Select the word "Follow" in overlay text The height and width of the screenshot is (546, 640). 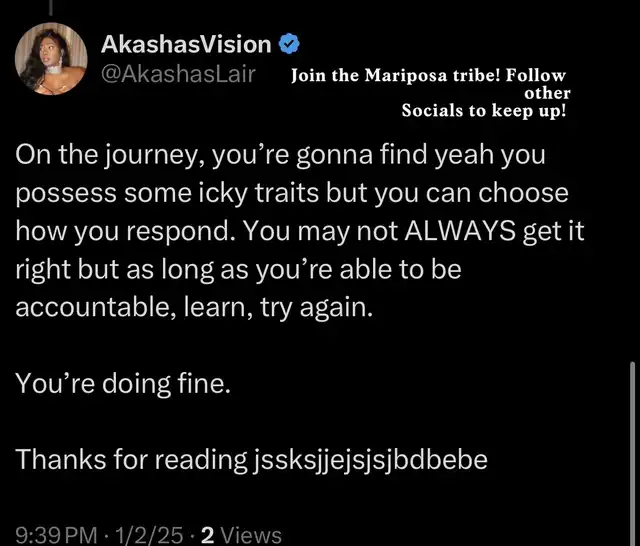[x=536, y=75]
